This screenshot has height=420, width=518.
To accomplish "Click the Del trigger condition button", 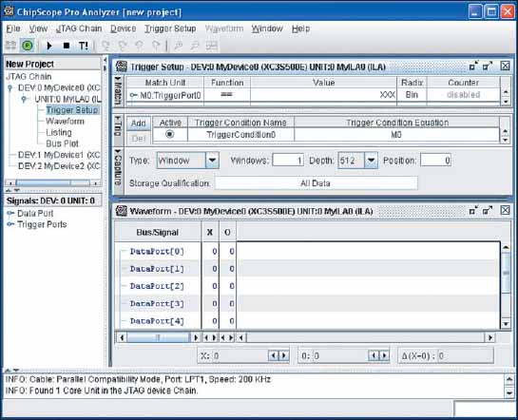I will coord(139,139).
